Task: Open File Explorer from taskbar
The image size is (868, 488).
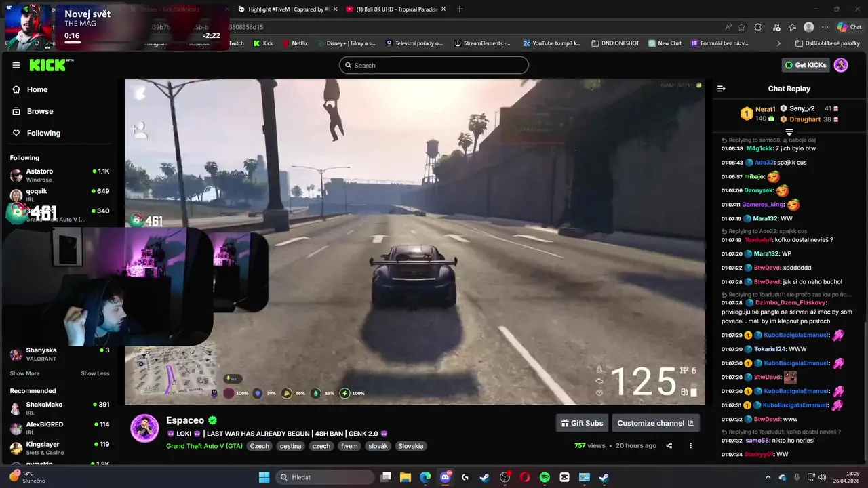Action: click(x=406, y=477)
